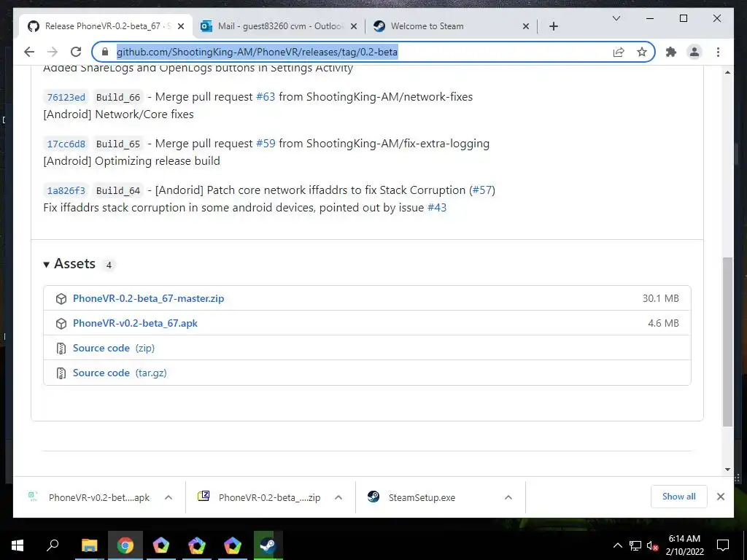Click package icon beside master.zip asset
Image resolution: width=747 pixels, height=560 pixels.
[61, 298]
